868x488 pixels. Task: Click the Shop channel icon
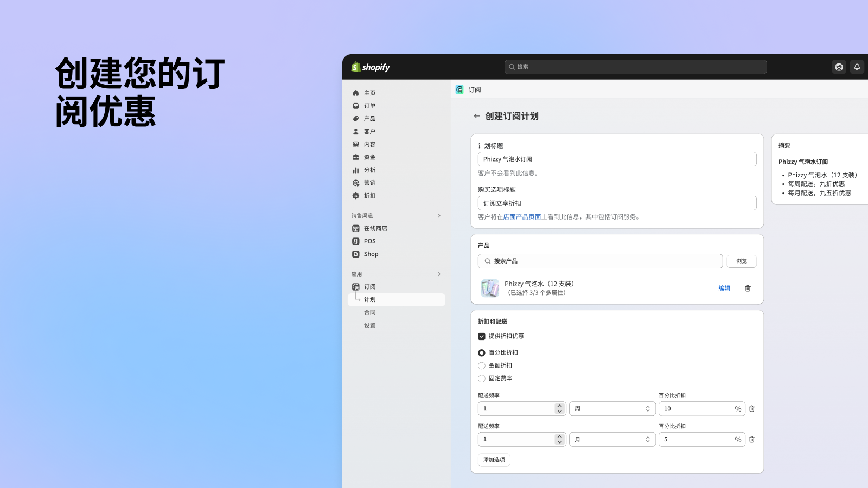356,254
